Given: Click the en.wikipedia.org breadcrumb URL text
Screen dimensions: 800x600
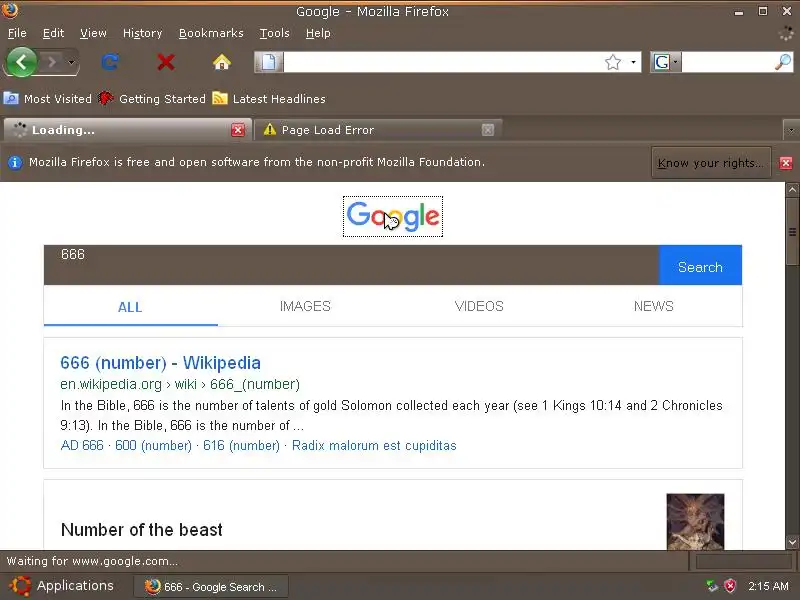Looking at the screenshot, I should point(180,384).
